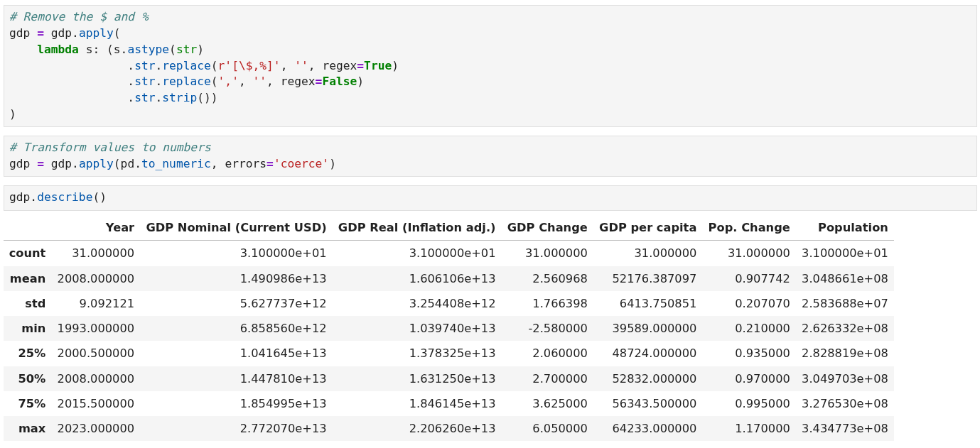Click the 75% Population value 3.276530e+08
Image resolution: width=980 pixels, height=448 pixels.
tap(845, 403)
